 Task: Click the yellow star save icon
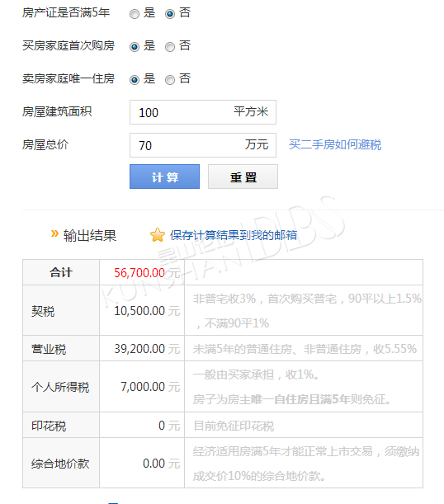tap(158, 235)
